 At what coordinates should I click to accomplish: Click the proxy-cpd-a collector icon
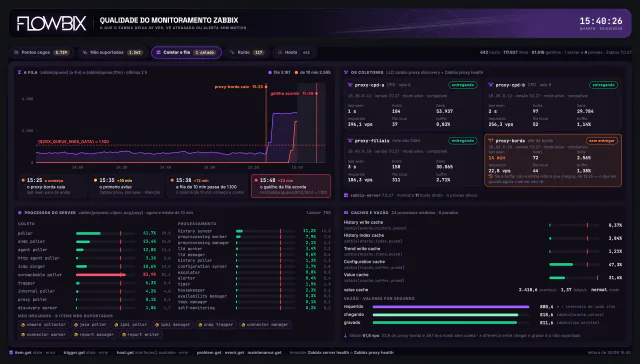(350, 85)
